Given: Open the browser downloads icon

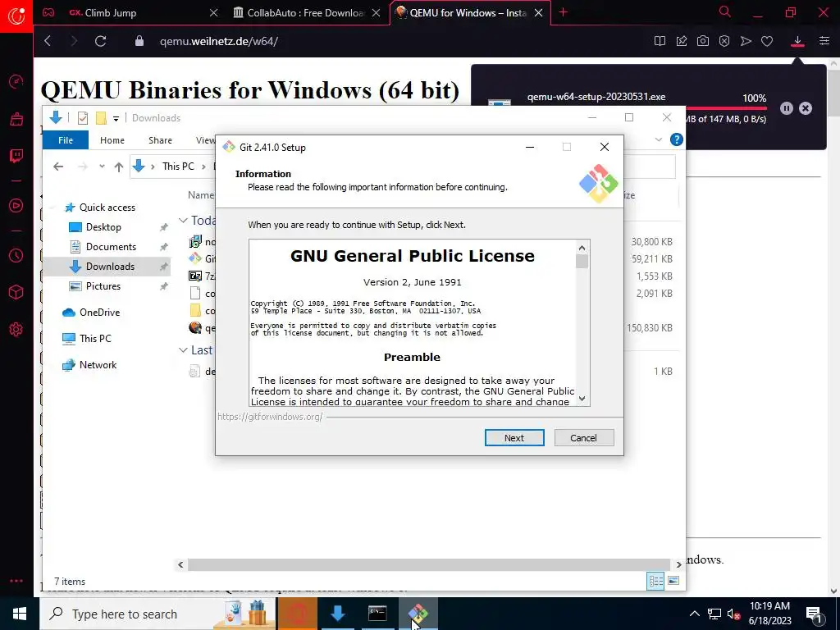Looking at the screenshot, I should (797, 41).
